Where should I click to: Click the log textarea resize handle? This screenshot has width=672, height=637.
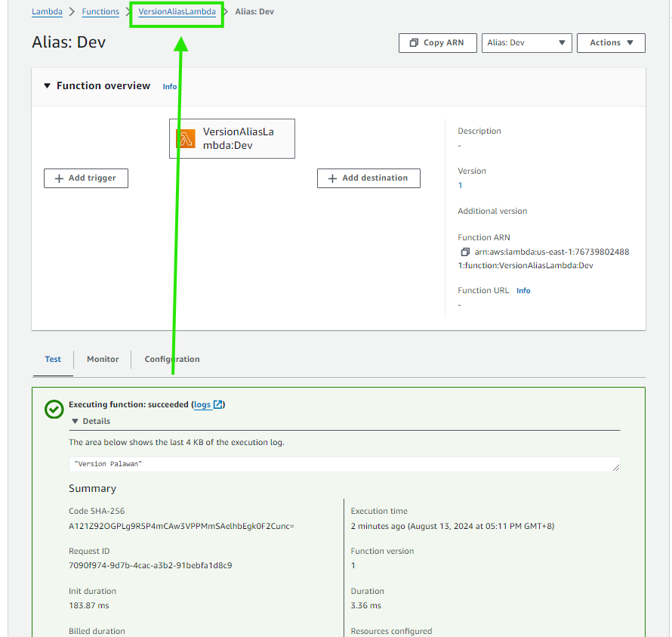[x=616, y=468]
